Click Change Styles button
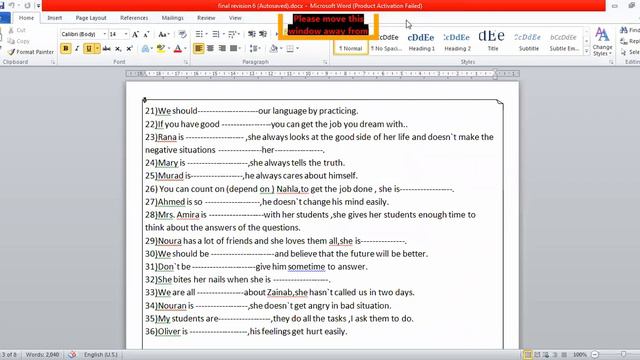The width and height of the screenshot is (640, 360). click(x=602, y=41)
